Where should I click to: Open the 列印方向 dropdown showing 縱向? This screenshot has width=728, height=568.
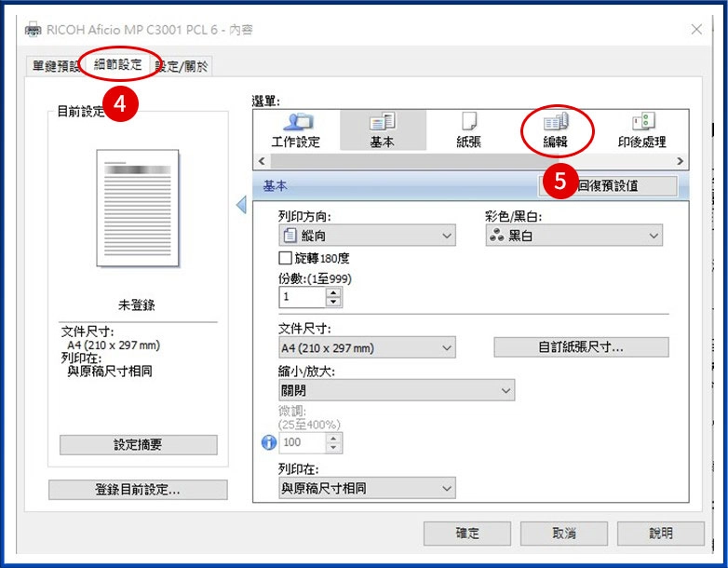coord(367,236)
